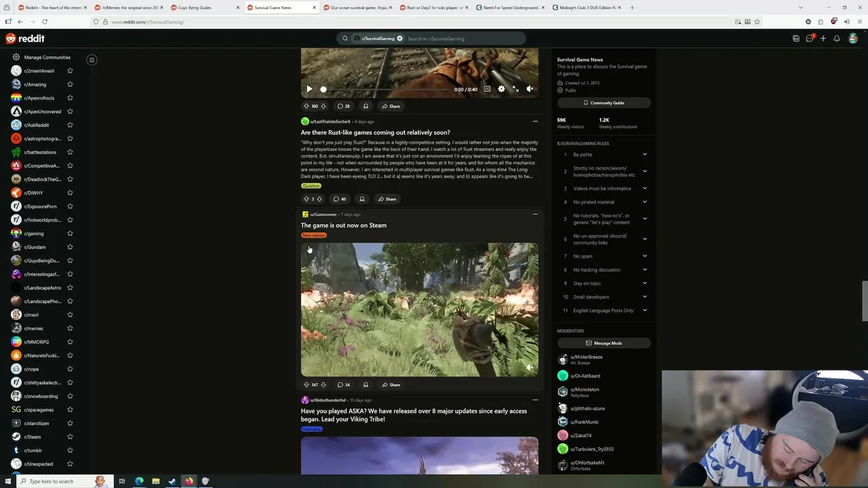The width and height of the screenshot is (868, 488).
Task: Create a new post with plus icon
Action: click(823, 39)
